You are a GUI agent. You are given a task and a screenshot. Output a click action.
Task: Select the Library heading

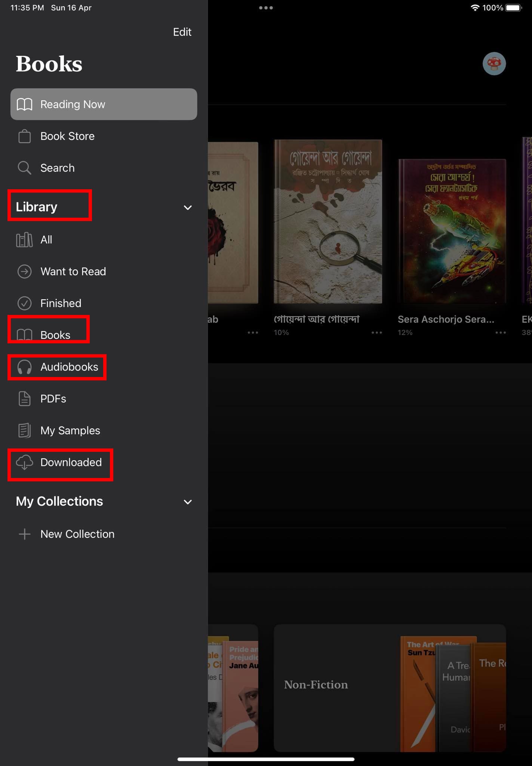[37, 207]
